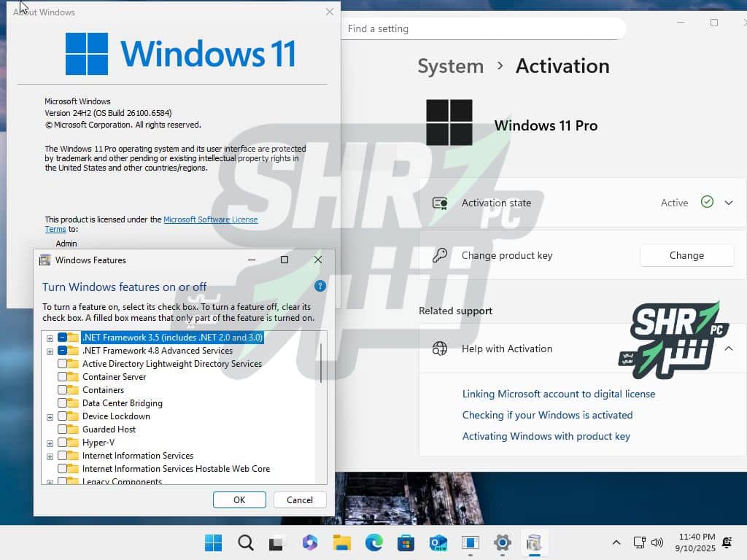747x560 pixels.
Task: Click OK in Windows Features
Action: [x=239, y=499]
